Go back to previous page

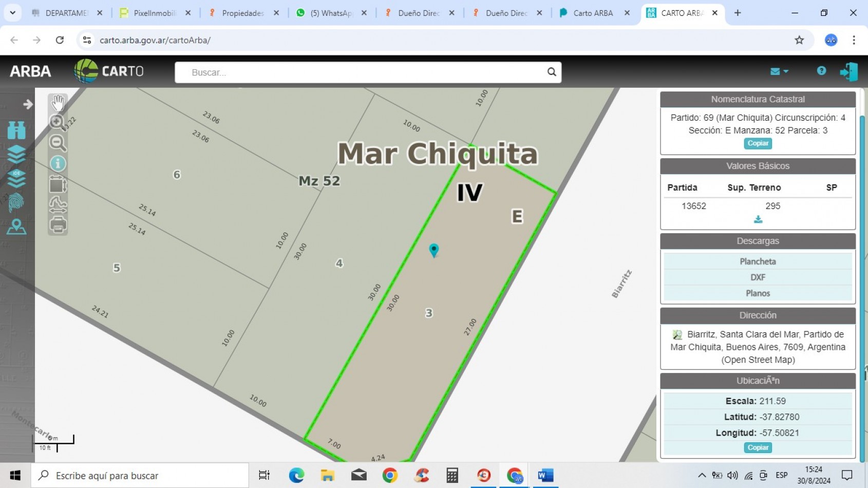14,40
